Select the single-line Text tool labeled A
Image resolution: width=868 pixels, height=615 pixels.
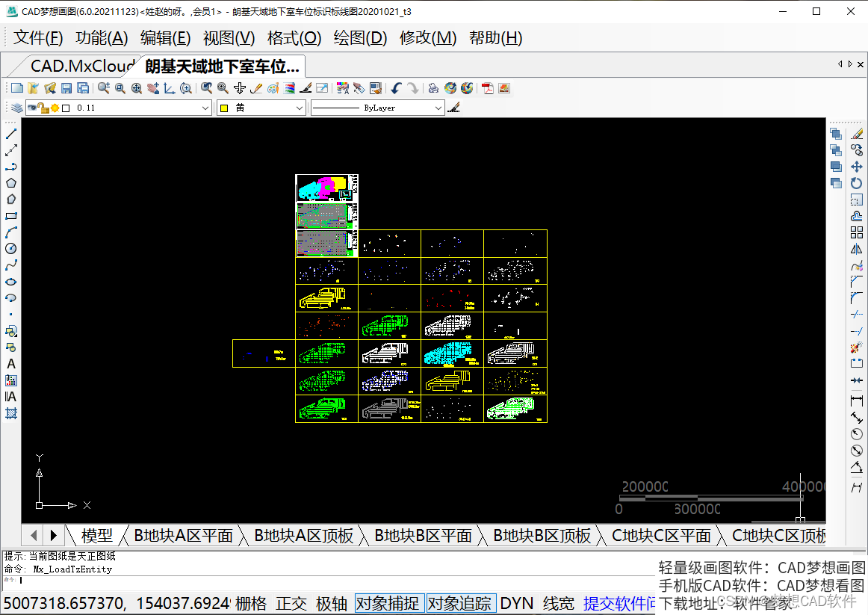click(x=11, y=364)
